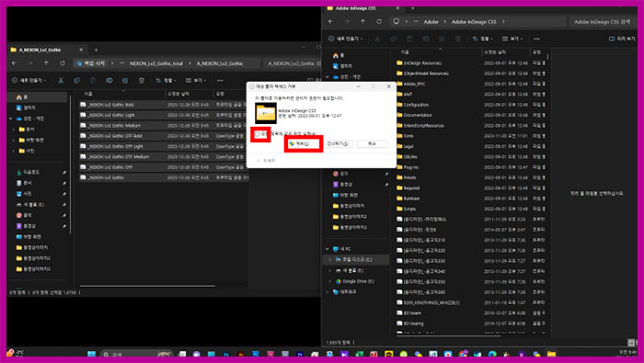Collapse the OneDrive personal node in A_NEXON_Lv2_Gothic sidebar

click(x=11, y=119)
